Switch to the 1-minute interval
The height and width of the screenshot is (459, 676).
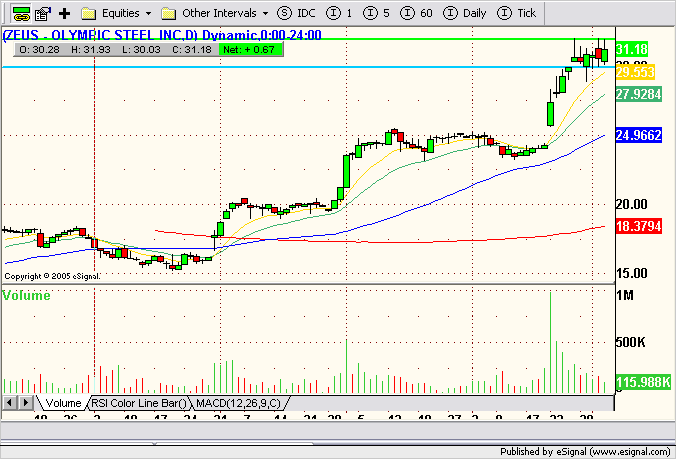click(339, 13)
